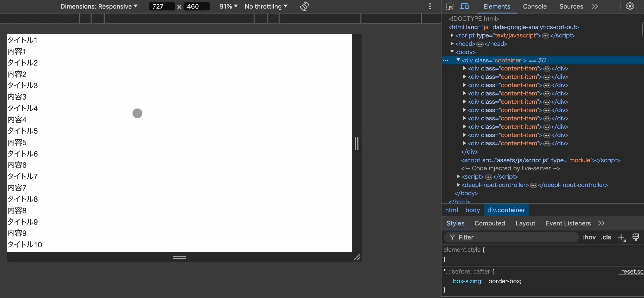
Task: Expand the injected script node after the comment
Action: [458, 176]
